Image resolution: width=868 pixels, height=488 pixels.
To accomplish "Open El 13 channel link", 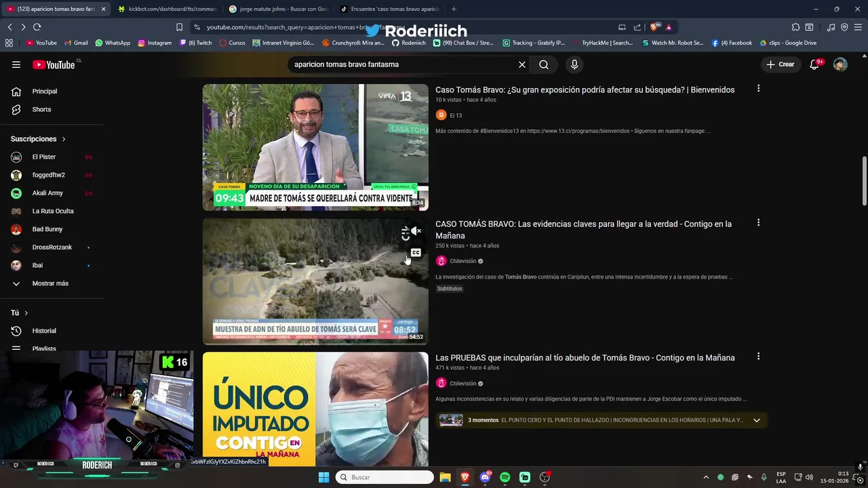I will [x=456, y=115].
